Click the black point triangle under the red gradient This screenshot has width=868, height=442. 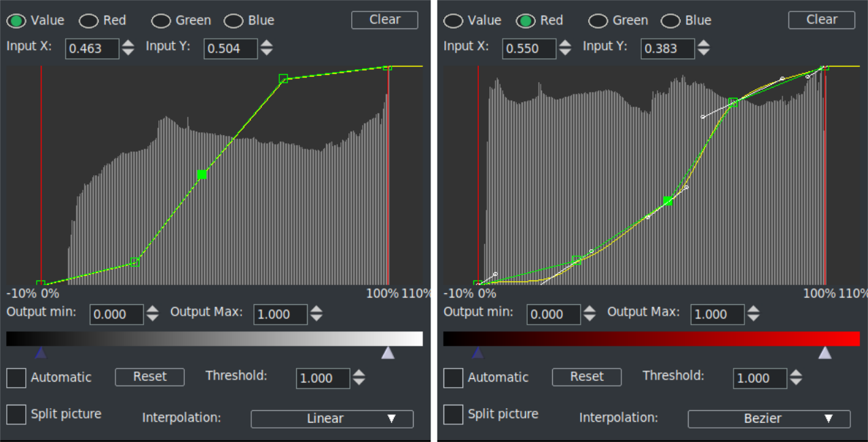pos(477,352)
